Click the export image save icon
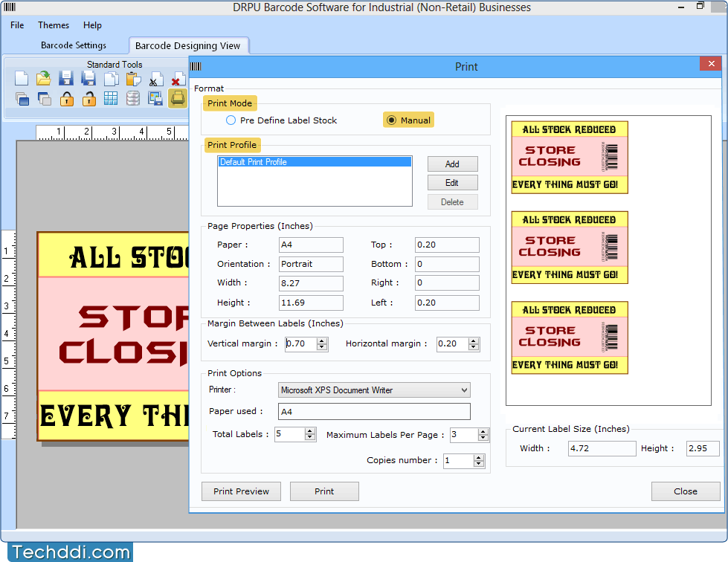Screen dimensions: 728x562 click(155, 98)
